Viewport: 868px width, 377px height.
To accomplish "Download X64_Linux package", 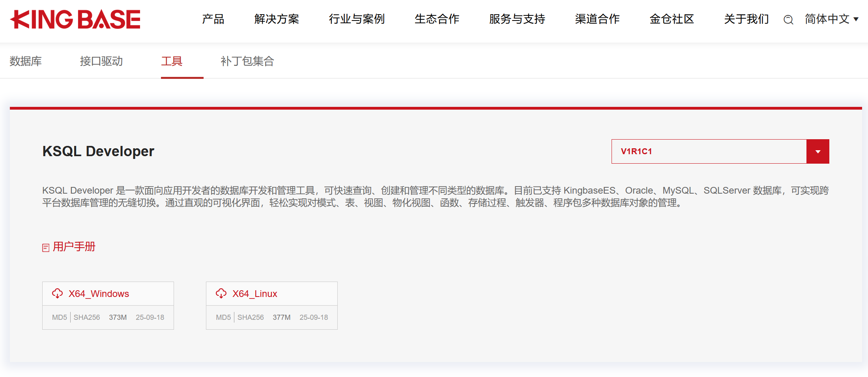I will point(254,293).
